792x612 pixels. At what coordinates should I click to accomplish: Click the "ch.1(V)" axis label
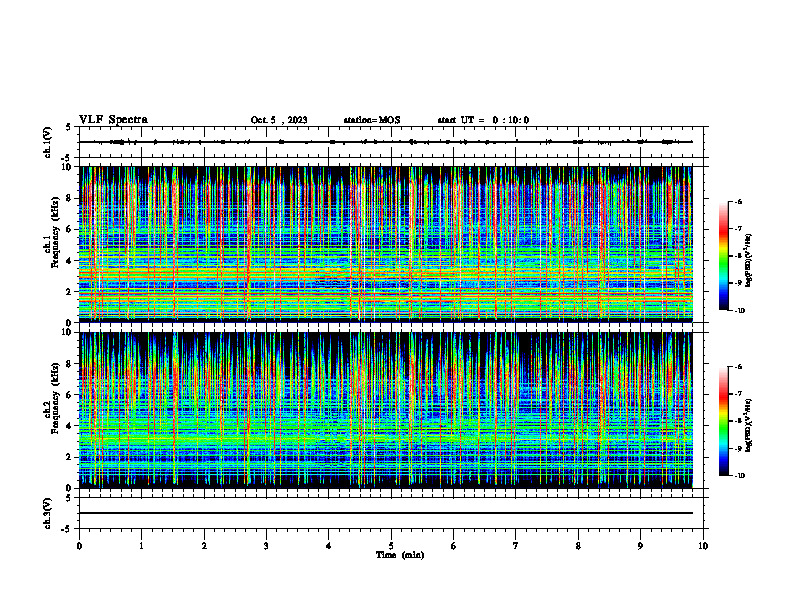click(x=48, y=143)
